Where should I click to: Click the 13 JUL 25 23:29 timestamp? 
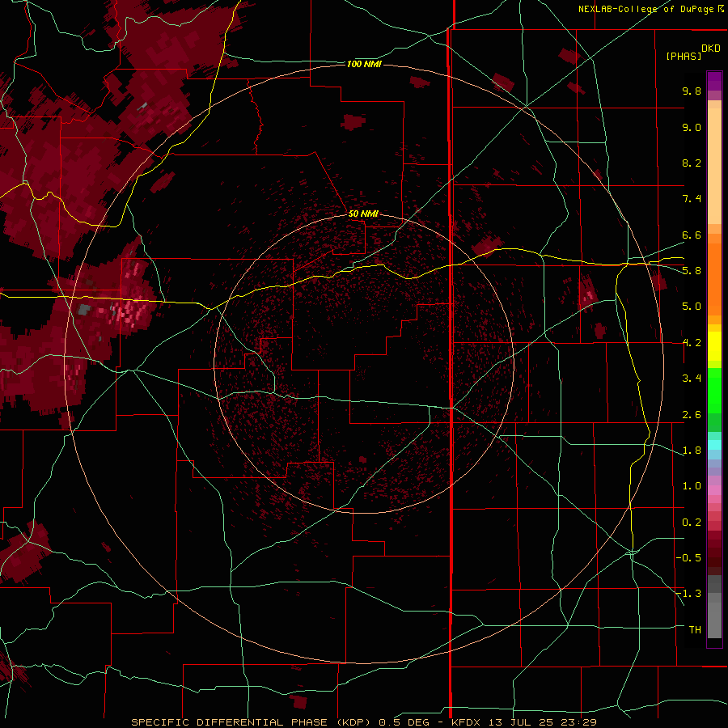[x=544, y=722]
